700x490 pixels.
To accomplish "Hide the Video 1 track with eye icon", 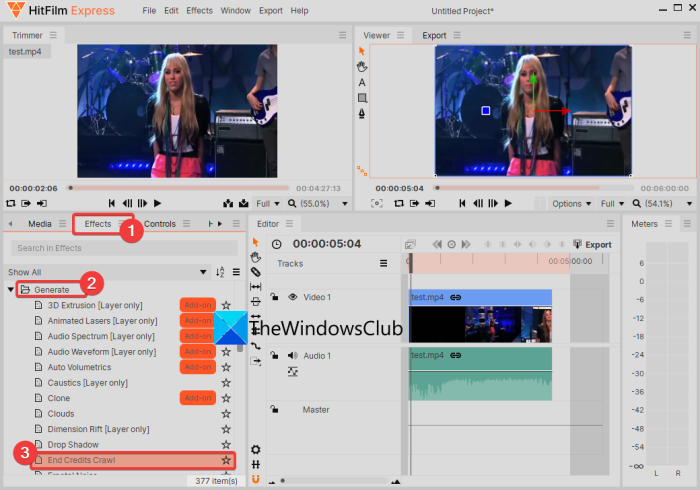I will pyautogui.click(x=293, y=297).
